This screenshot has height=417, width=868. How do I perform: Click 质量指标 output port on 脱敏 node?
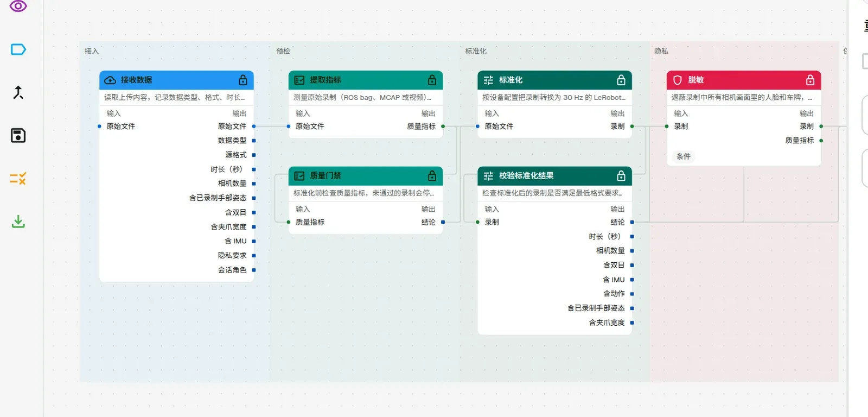tap(821, 141)
